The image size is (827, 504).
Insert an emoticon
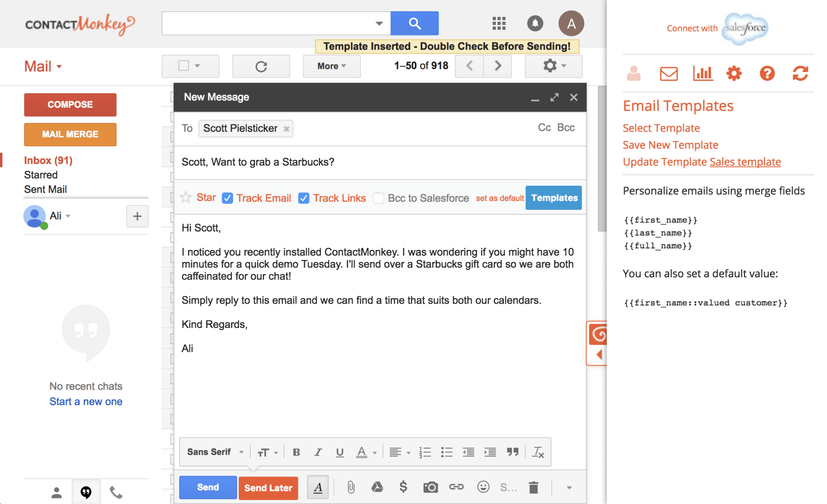pyautogui.click(x=483, y=487)
